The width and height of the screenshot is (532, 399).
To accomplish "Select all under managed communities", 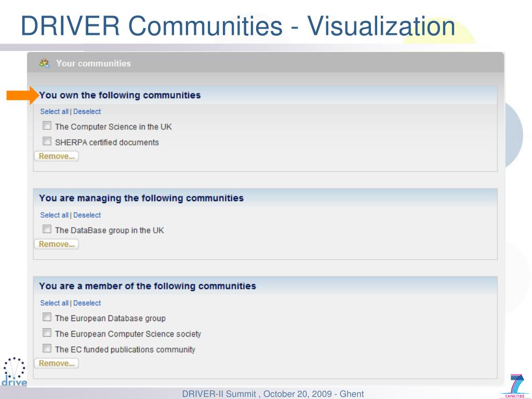I will (54, 215).
